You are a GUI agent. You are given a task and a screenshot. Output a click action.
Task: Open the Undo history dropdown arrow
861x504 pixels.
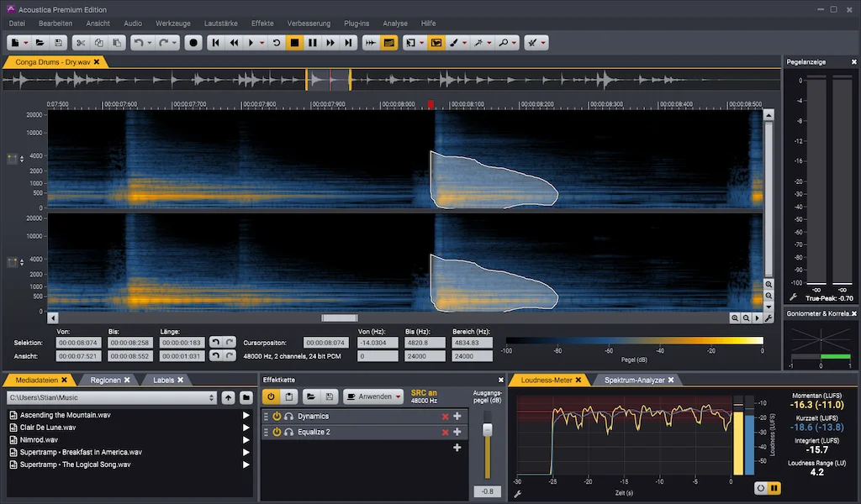pyautogui.click(x=150, y=43)
